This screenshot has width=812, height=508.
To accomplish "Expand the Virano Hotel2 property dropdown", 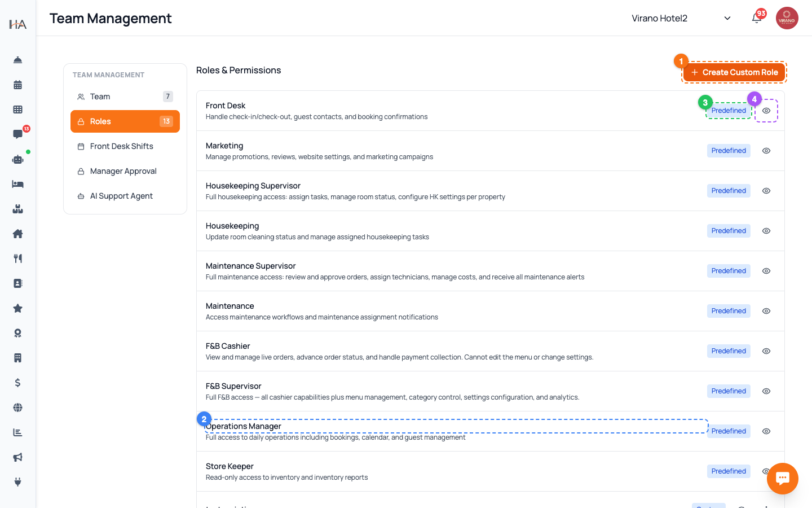I will 681,18.
